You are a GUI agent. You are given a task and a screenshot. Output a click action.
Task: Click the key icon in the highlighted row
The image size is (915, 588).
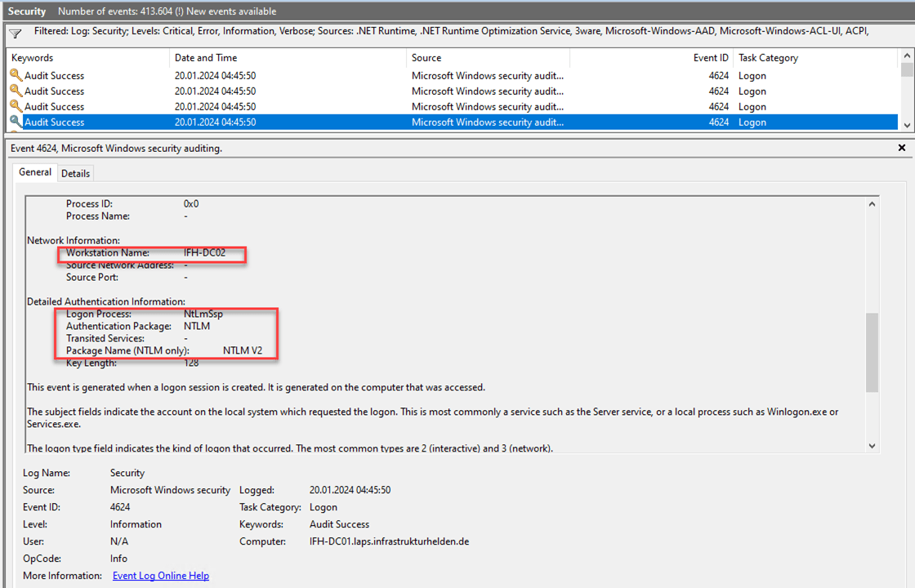[x=16, y=122]
